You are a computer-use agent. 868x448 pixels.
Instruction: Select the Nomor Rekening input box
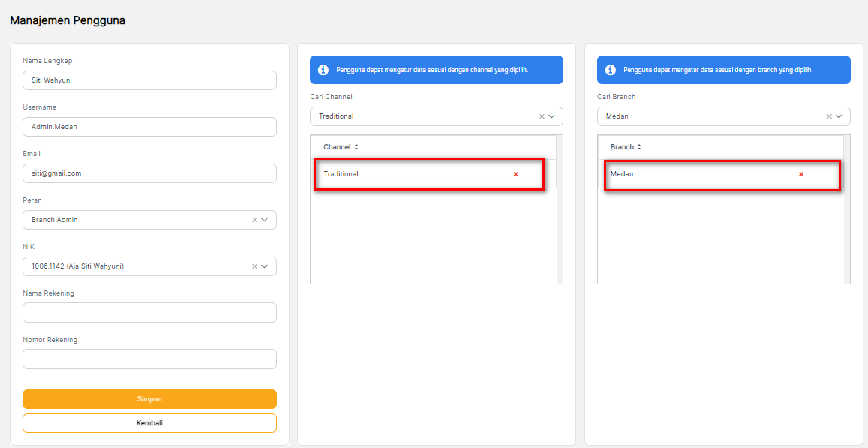click(149, 359)
